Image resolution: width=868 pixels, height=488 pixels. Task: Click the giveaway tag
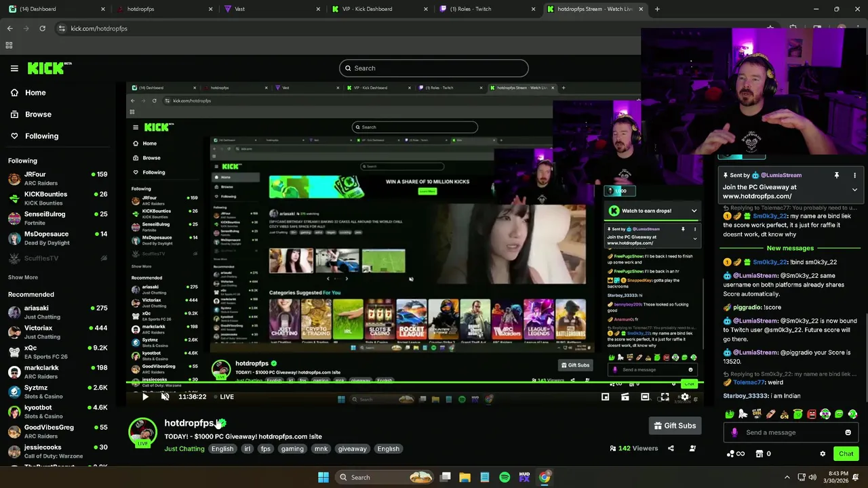352,449
